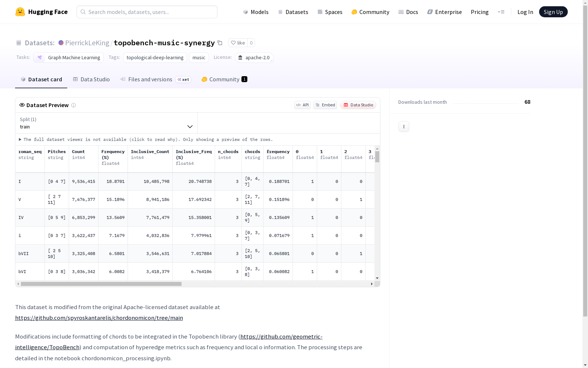Click the frequency float64 column header
This screenshot has height=368, width=588.
click(x=278, y=159)
